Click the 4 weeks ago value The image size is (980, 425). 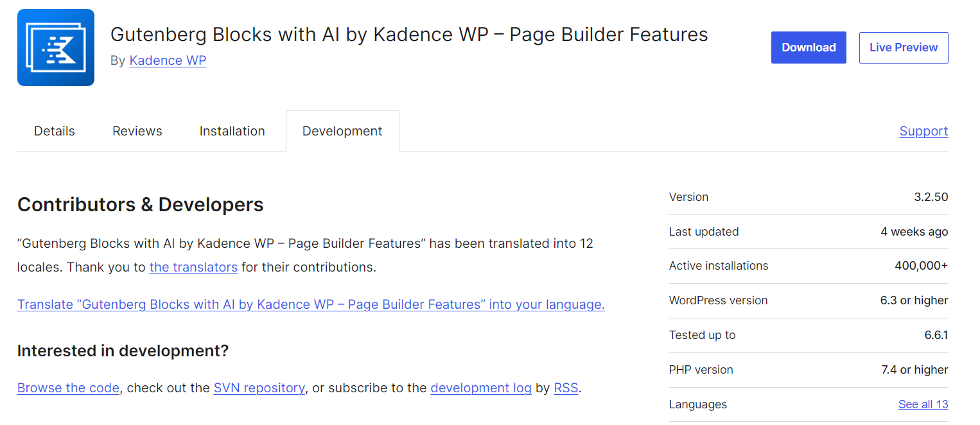click(x=914, y=232)
